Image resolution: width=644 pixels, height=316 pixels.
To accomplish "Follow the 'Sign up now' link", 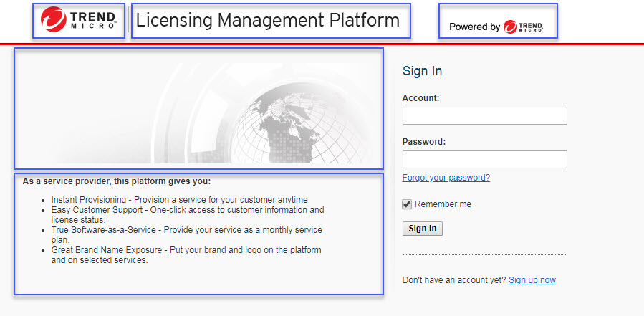I will pyautogui.click(x=532, y=280).
